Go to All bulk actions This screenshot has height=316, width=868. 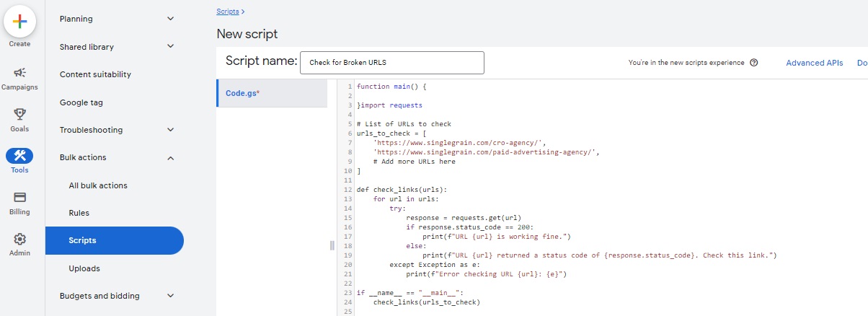[x=98, y=185]
